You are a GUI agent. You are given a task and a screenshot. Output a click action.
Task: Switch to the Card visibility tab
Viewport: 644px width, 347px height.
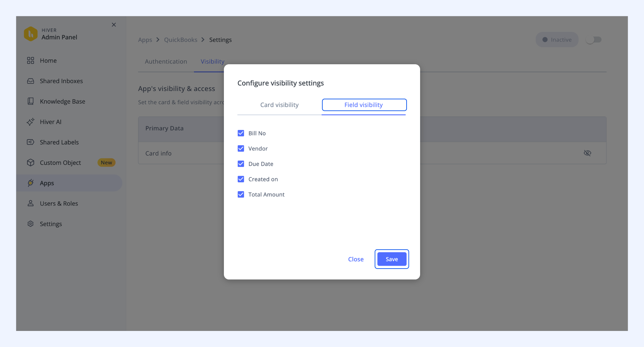point(279,105)
